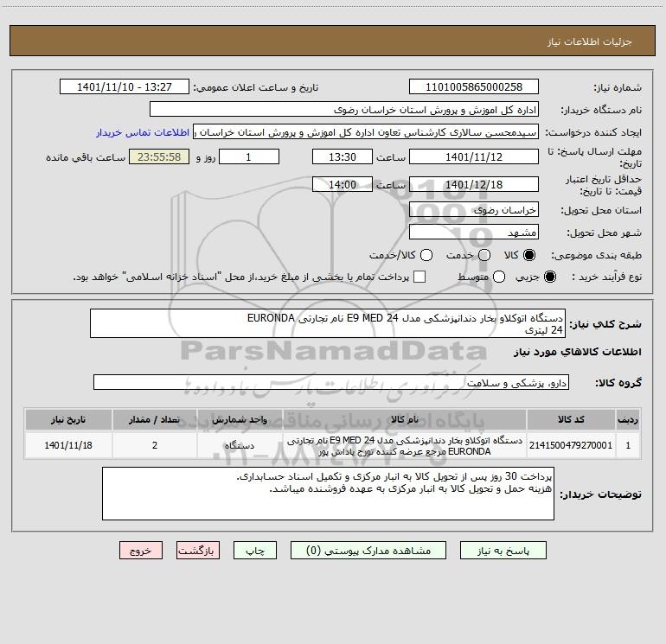Click the نام کالا column header

[x=405, y=420]
